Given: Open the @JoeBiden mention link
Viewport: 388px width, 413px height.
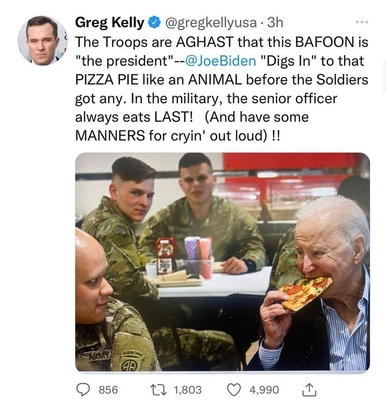Looking at the screenshot, I should coord(220,61).
